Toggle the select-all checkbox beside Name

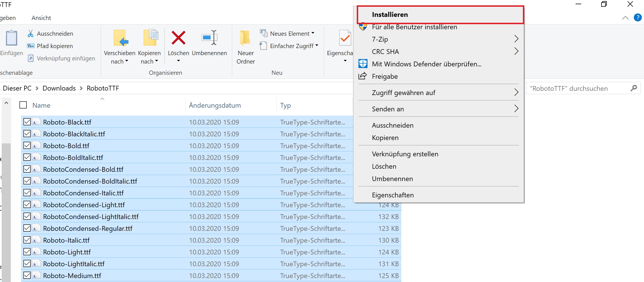[x=23, y=105]
